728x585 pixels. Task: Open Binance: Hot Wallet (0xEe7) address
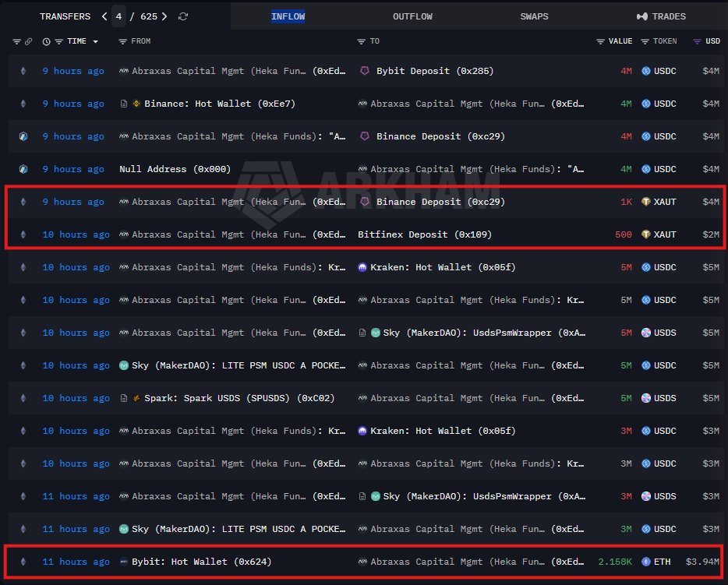220,104
